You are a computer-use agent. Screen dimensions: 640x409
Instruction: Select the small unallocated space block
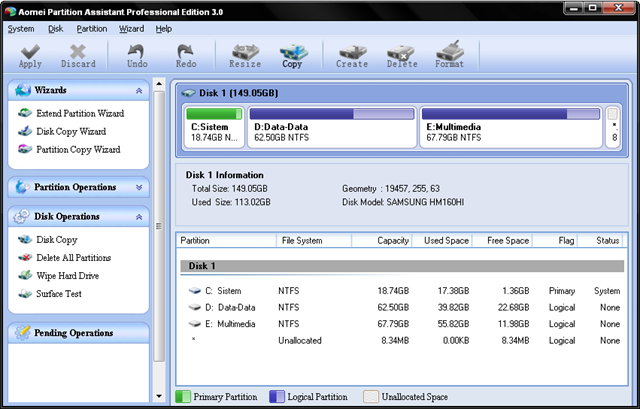[x=613, y=126]
